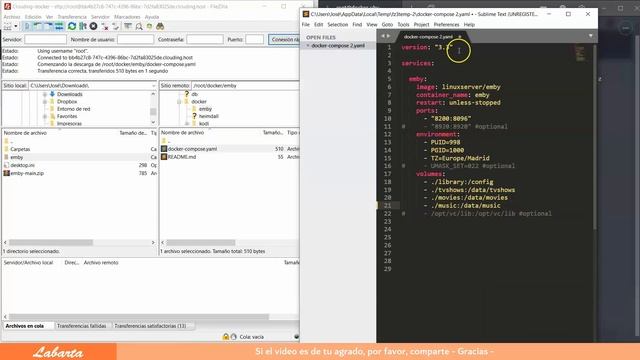
Task: Select emby-main.zip in local file list
Action: [x=27, y=173]
